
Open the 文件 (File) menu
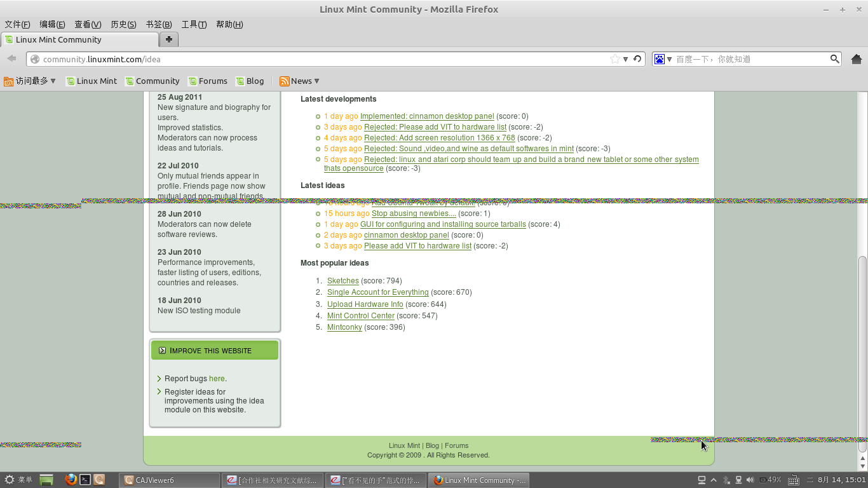(x=17, y=24)
